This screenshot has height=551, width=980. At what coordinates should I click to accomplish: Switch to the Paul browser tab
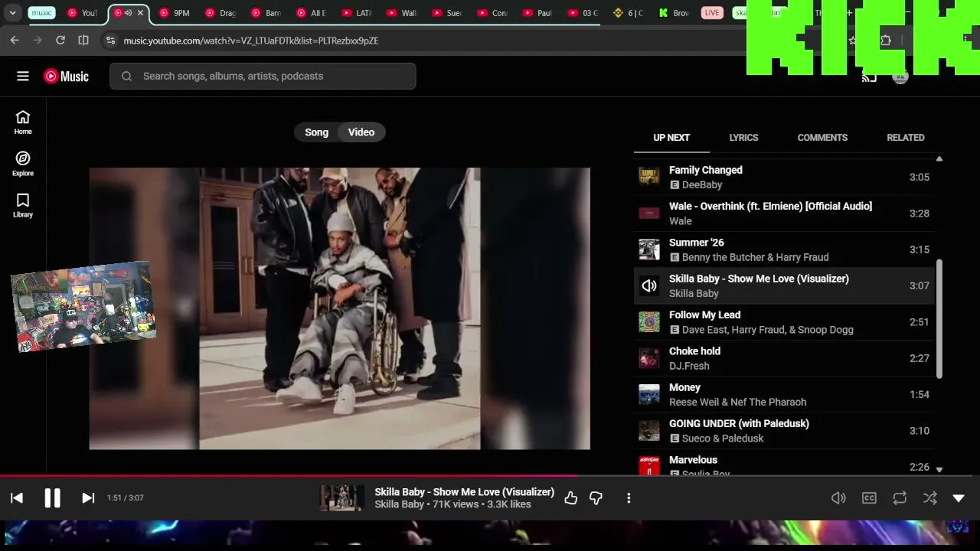538,13
